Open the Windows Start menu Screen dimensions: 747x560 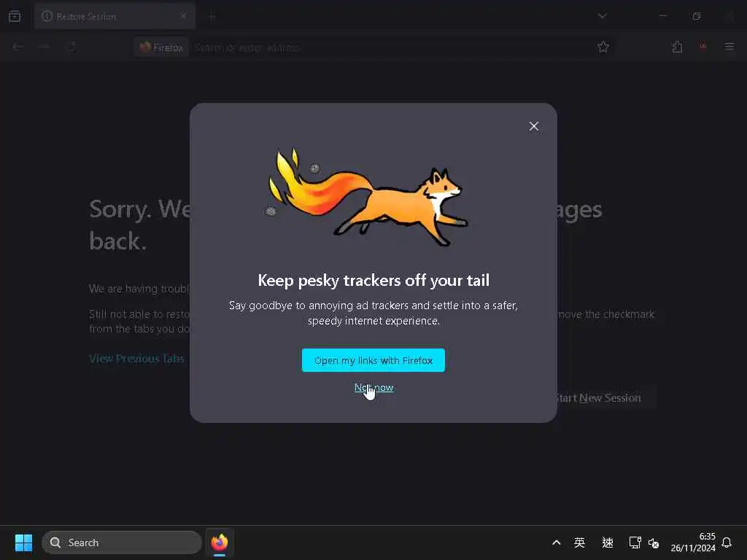[23, 542]
